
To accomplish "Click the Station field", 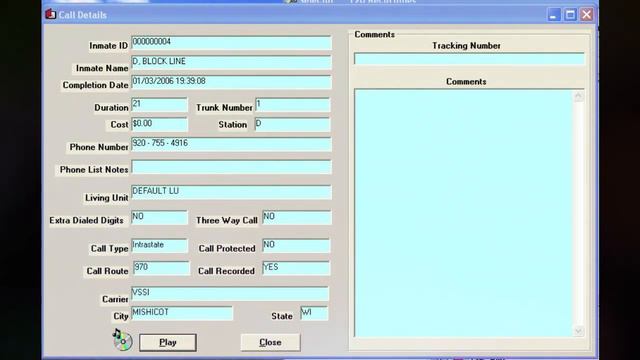I will tap(293, 124).
